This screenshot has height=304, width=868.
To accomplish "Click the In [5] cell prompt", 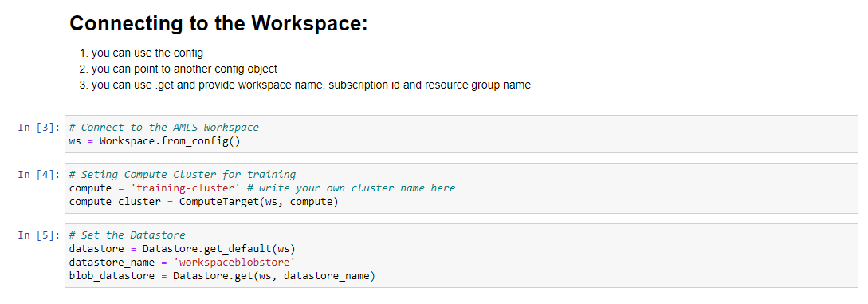I will click(39, 235).
